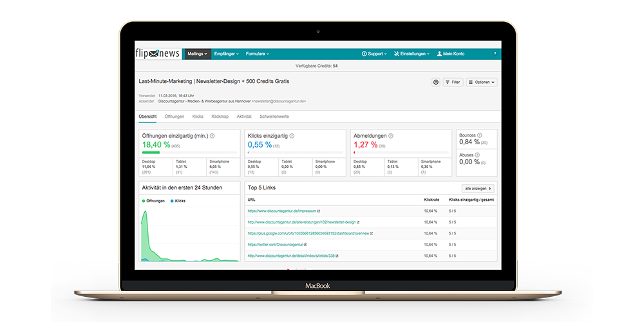Switch to the Schwellenwerte tab

[274, 117]
